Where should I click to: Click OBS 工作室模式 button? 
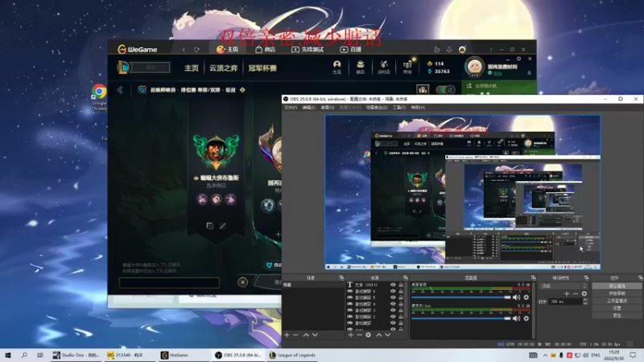pos(617,301)
